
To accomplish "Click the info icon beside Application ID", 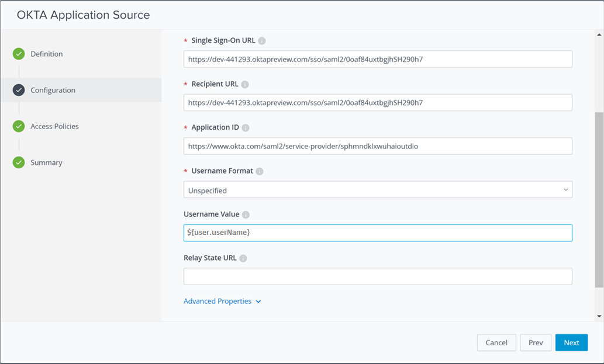I will pyautogui.click(x=246, y=128).
